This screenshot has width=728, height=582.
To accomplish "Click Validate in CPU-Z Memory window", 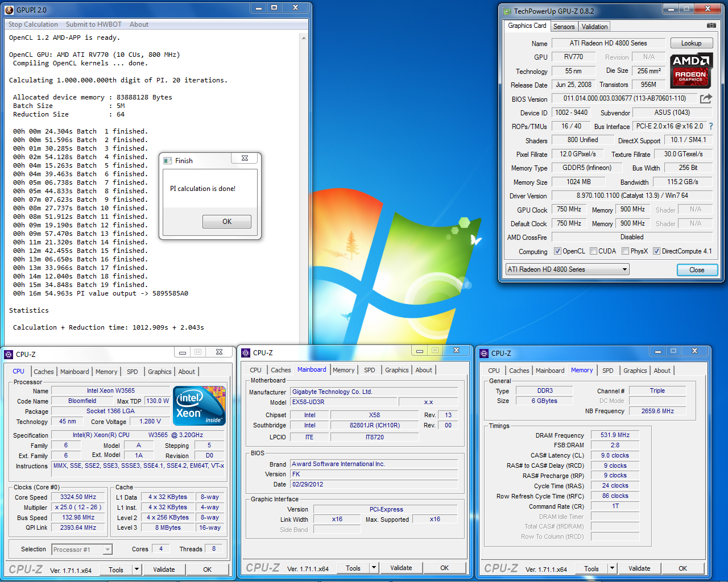I will tap(639, 568).
